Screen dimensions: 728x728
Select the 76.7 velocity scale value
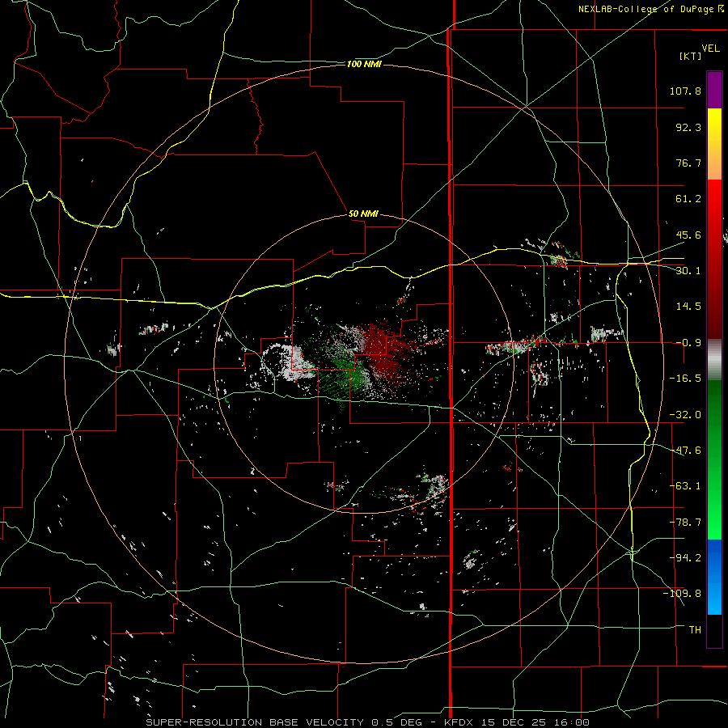(688, 163)
